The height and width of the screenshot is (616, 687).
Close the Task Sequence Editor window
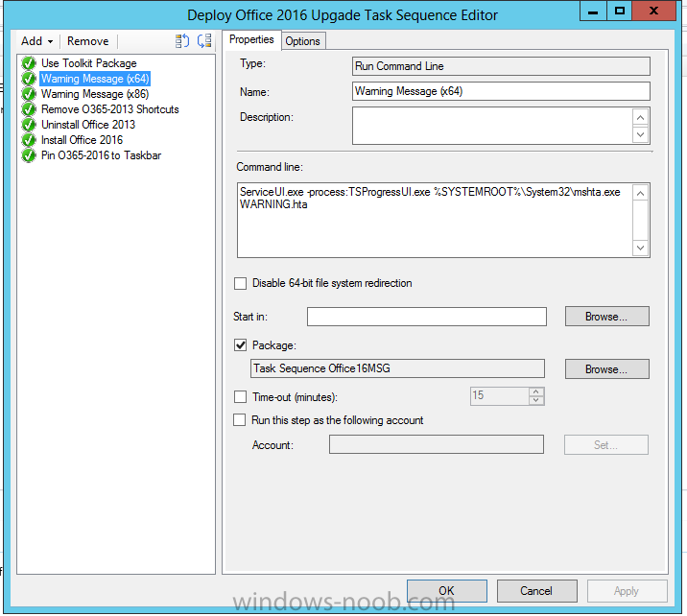click(653, 11)
